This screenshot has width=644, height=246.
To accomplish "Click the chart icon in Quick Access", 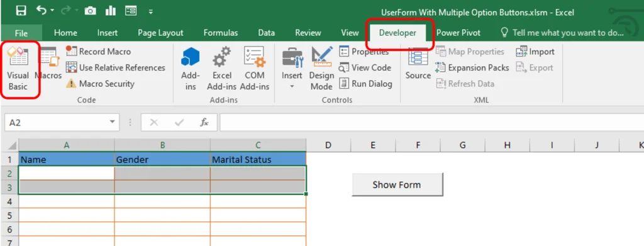I will (111, 11).
